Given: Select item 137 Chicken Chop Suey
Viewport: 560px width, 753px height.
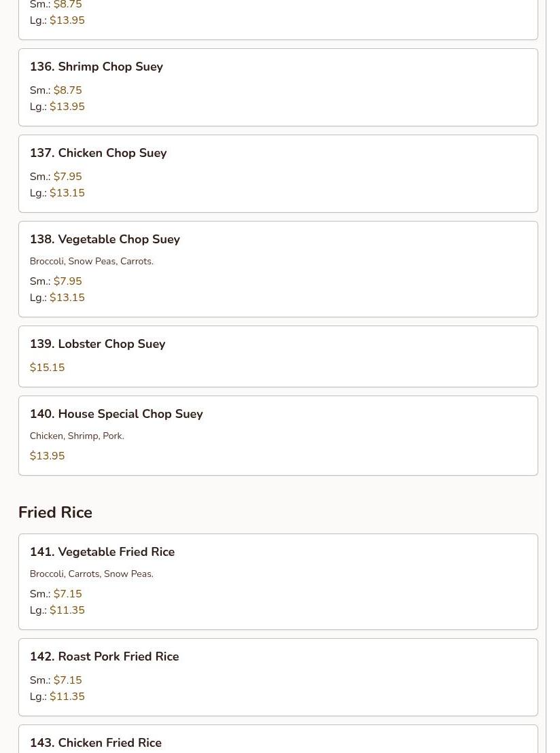Looking at the screenshot, I should tap(112, 153).
